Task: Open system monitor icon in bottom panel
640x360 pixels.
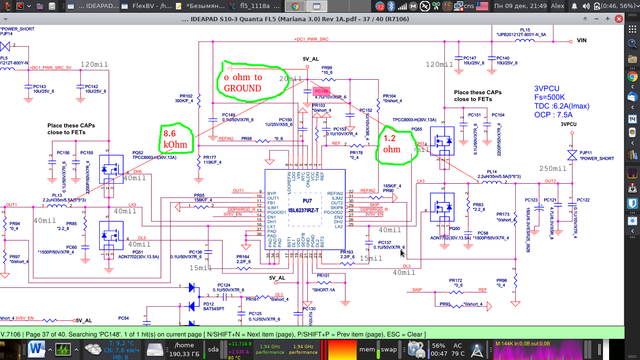Action: (x=63, y=350)
